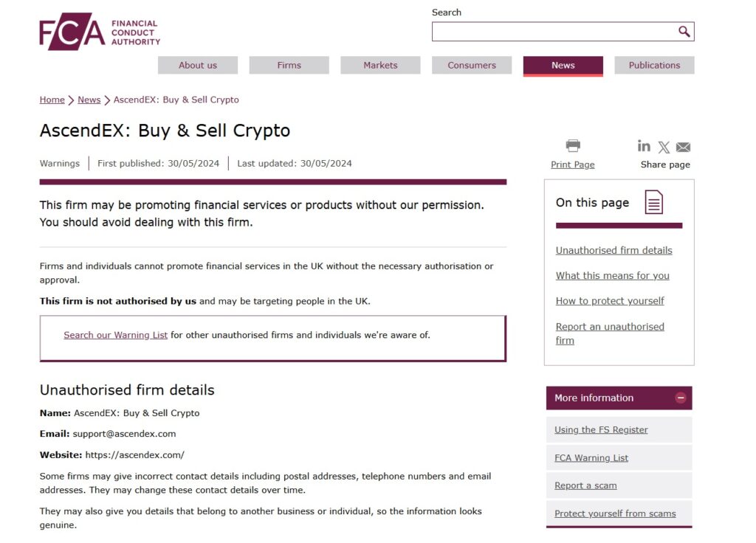
Task: Open the Markets menu
Action: pos(380,65)
